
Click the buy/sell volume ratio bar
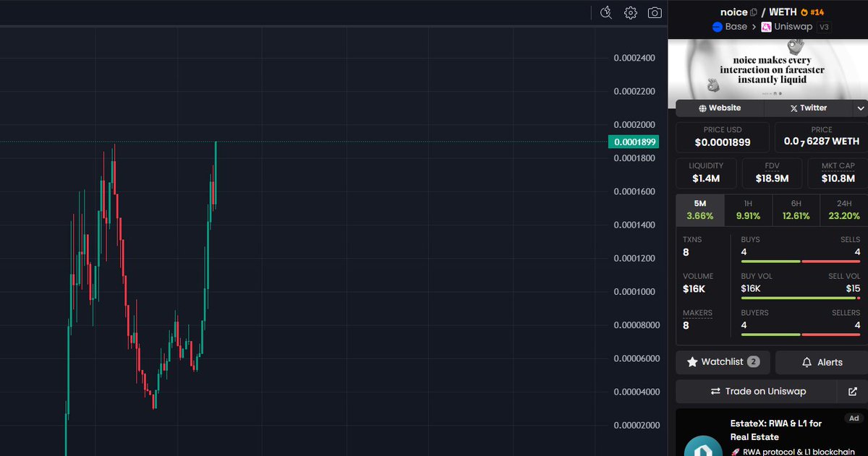[801, 298]
